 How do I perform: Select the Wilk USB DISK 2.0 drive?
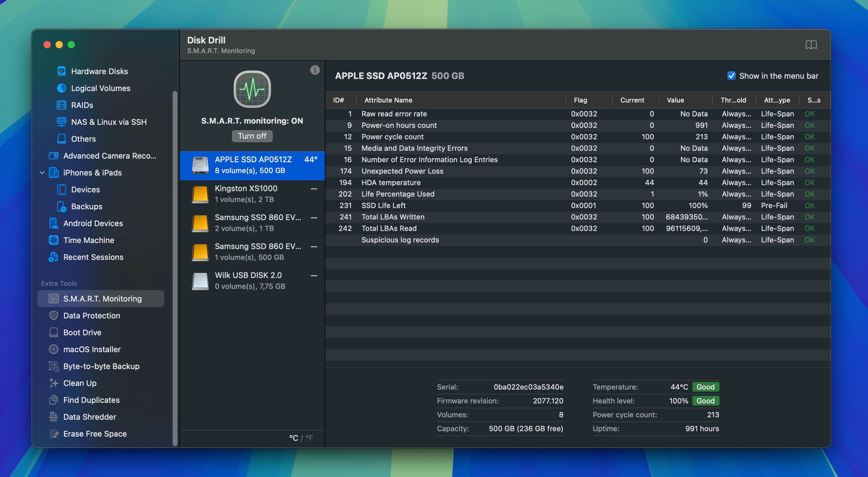click(x=252, y=280)
